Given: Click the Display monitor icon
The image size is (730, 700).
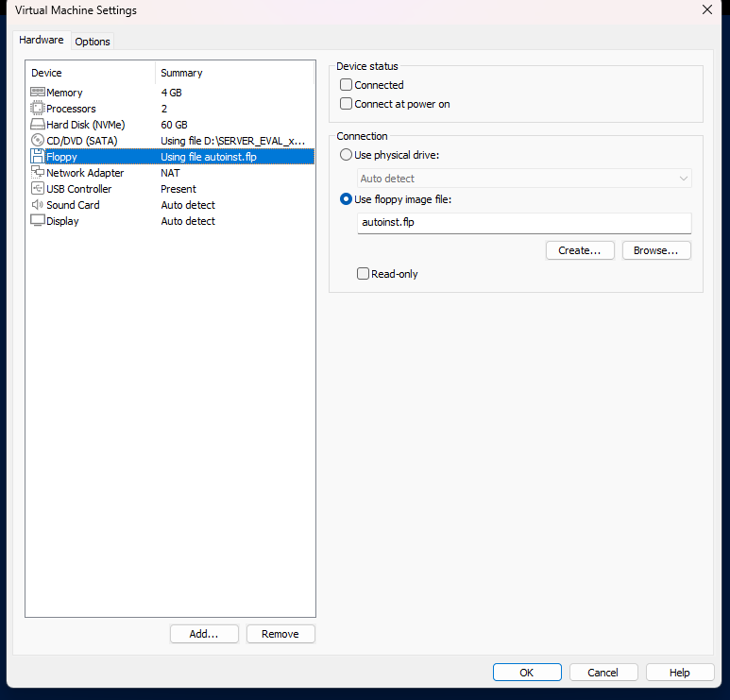Looking at the screenshot, I should coord(38,221).
